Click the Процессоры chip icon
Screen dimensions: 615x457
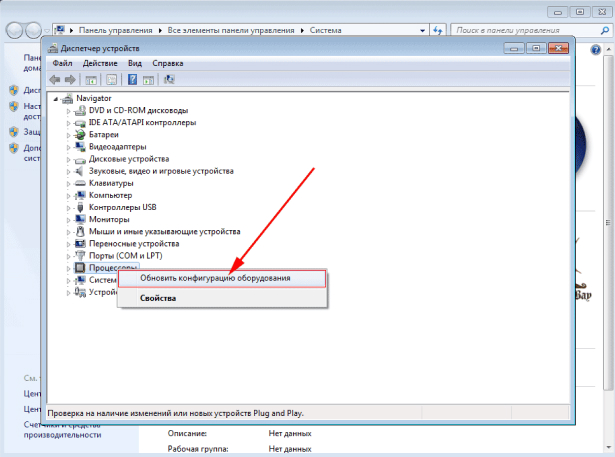pos(80,268)
